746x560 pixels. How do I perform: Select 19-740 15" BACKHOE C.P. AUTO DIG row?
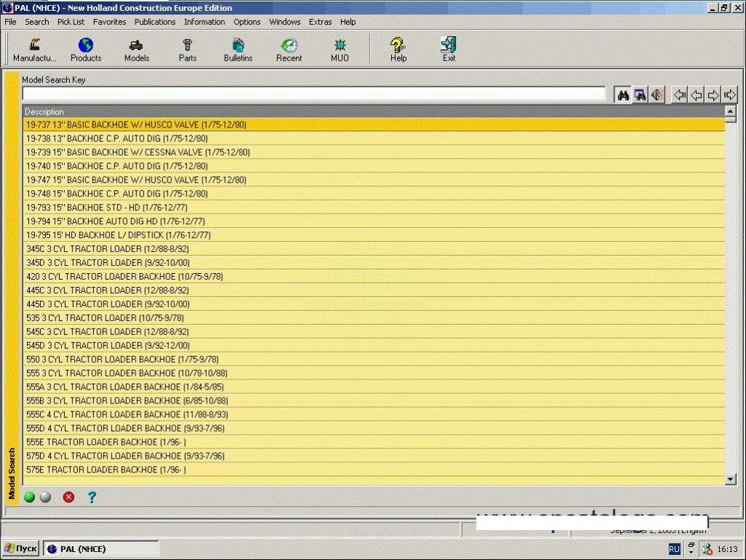(374, 166)
